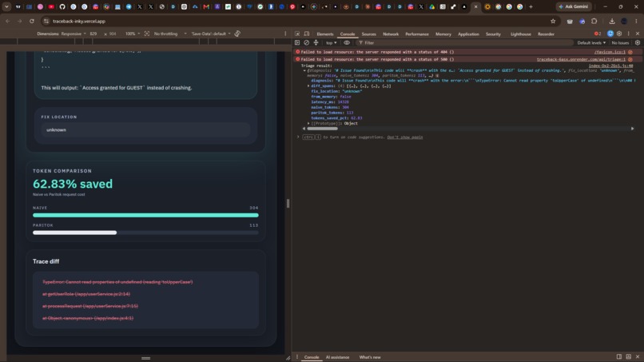Open the traceback onrender api/triage link
The width and height of the screenshot is (644, 362).
581,60
